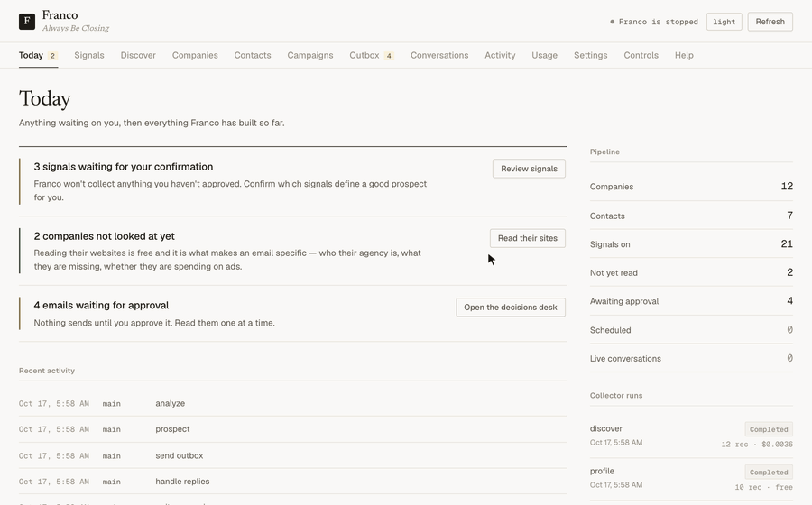The width and height of the screenshot is (812, 505).
Task: Open the Contacts tab
Action: pos(253,55)
